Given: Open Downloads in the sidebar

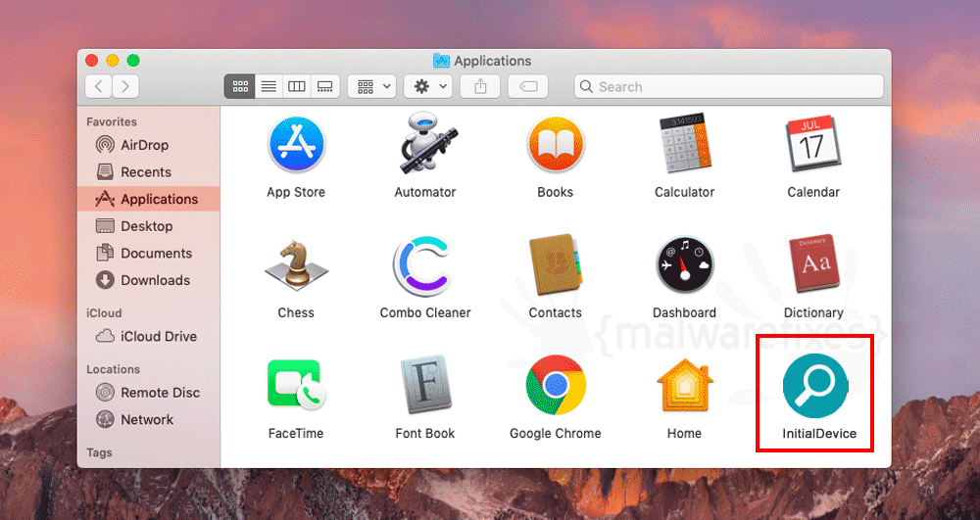Looking at the screenshot, I should pyautogui.click(x=149, y=280).
